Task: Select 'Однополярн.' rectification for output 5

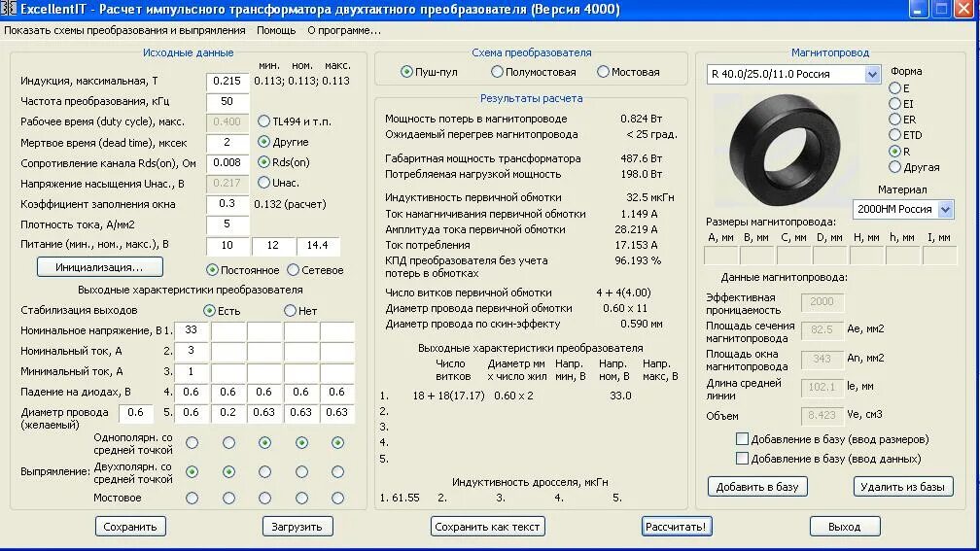Action: coord(337,442)
